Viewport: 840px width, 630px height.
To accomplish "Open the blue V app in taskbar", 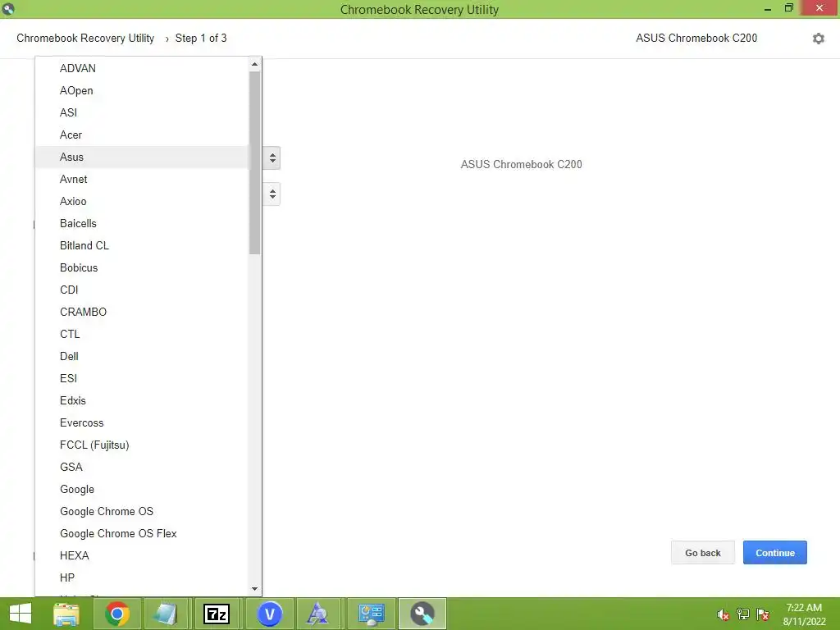I will (x=269, y=614).
